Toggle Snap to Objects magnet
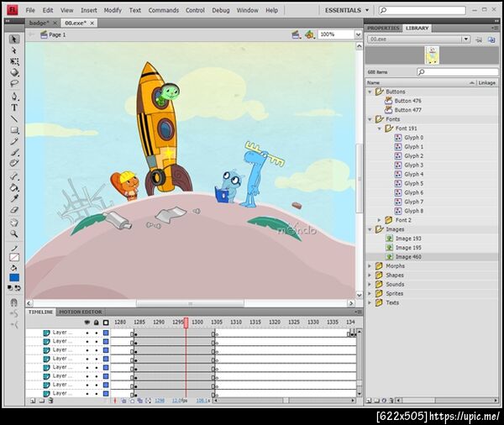 point(13,302)
